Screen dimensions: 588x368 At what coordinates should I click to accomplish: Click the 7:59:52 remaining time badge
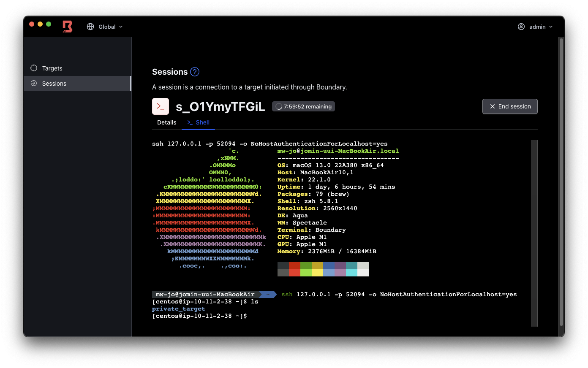tap(303, 106)
